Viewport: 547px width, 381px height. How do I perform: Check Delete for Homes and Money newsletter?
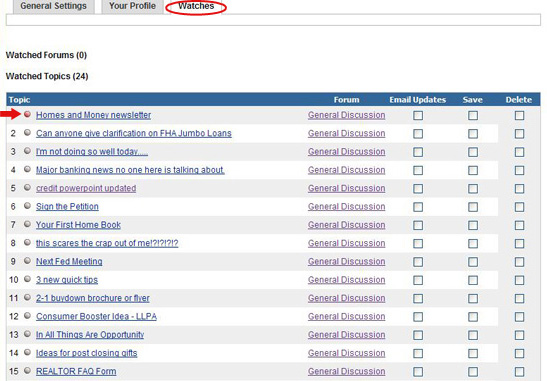(519, 115)
